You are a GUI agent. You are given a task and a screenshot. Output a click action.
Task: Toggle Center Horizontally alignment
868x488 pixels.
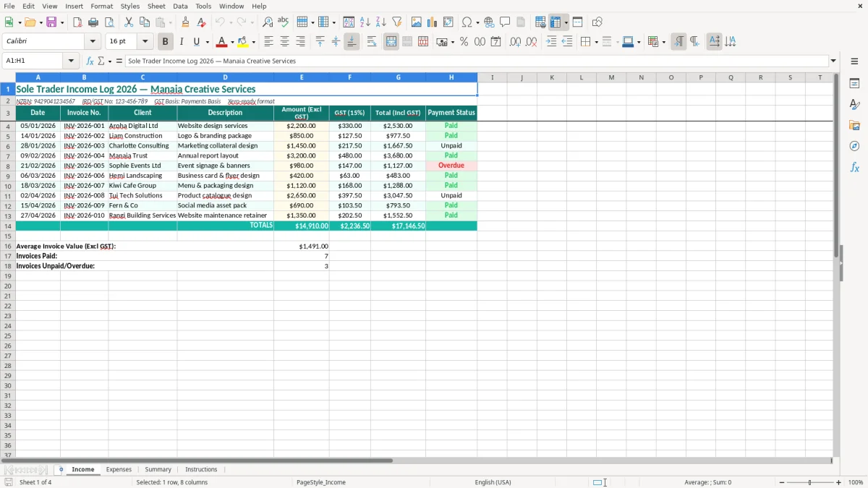tap(284, 42)
